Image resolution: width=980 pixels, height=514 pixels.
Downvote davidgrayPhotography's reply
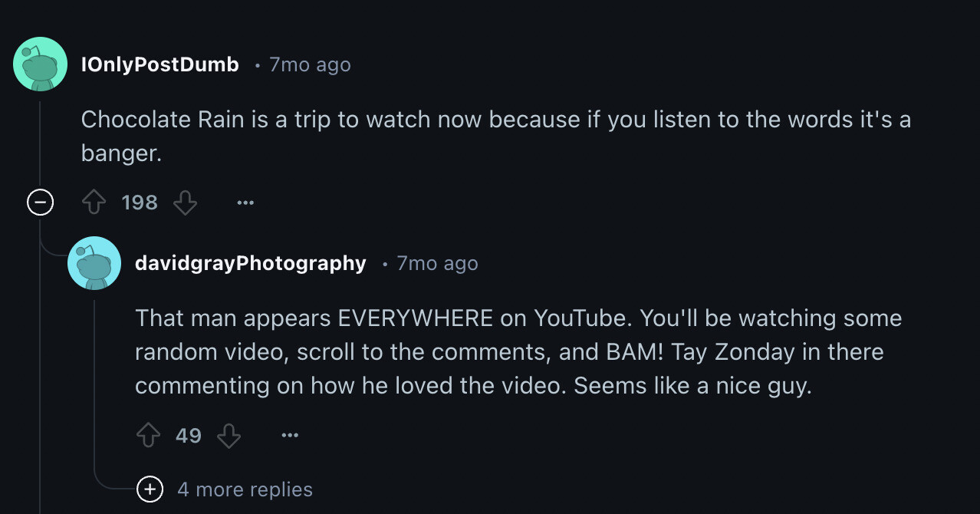pos(229,437)
